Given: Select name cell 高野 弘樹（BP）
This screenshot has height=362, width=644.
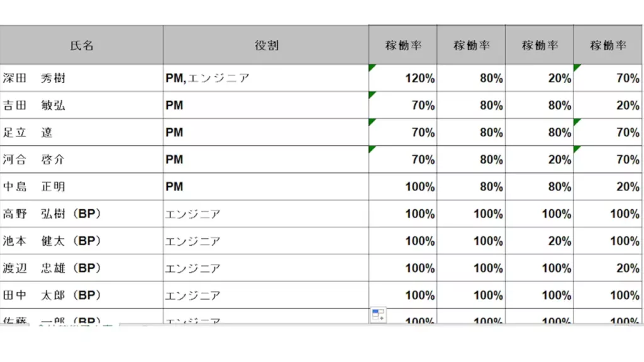Looking at the screenshot, I should (x=82, y=214).
